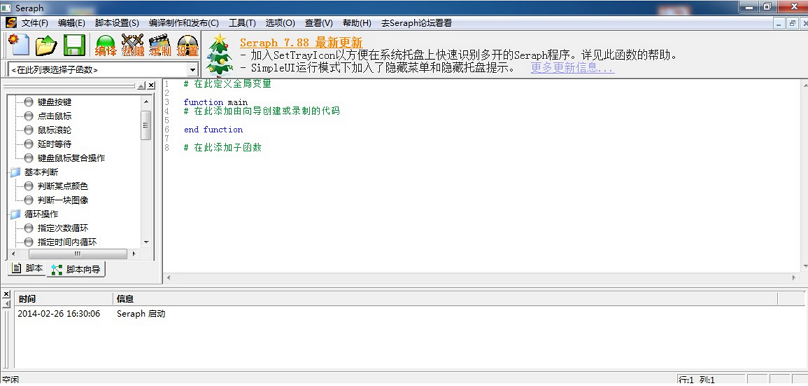Click the editor horizontal scrollbar right arrow
Viewport: 808px width, 386px height.
(793, 278)
